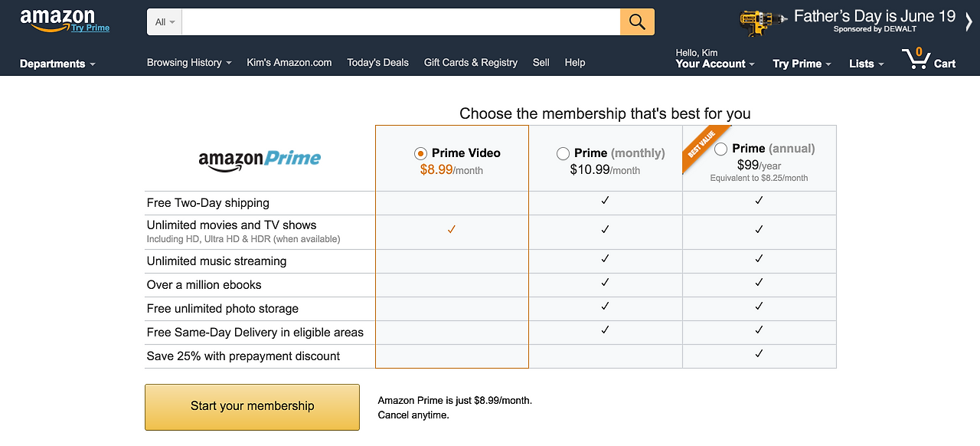Go to Gift Cards & Registry

(x=471, y=63)
